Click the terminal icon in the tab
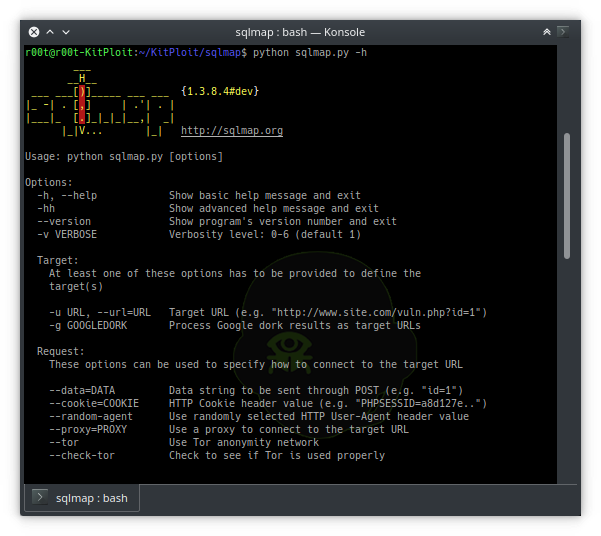 point(40,497)
